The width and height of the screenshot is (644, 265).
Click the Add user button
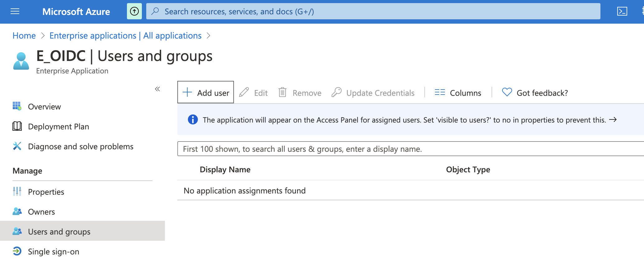[206, 92]
